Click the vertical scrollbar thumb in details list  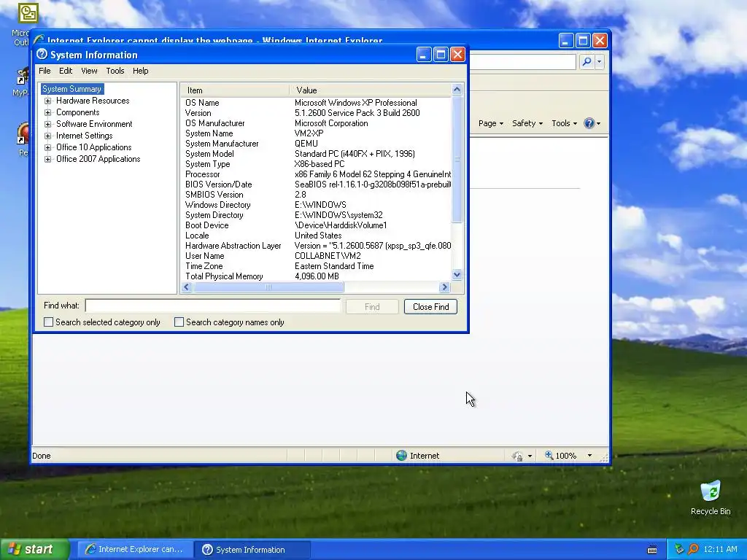click(x=457, y=159)
